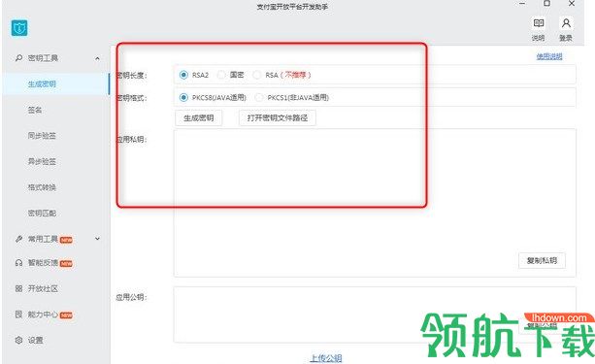Open the 设置 menu entry
595x364 pixels.
pyautogui.click(x=36, y=340)
